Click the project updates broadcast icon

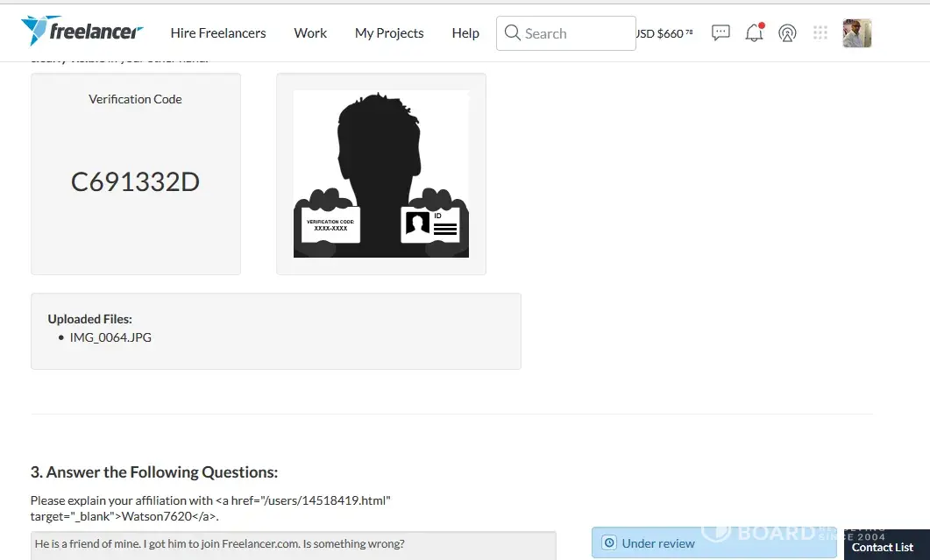click(x=787, y=33)
